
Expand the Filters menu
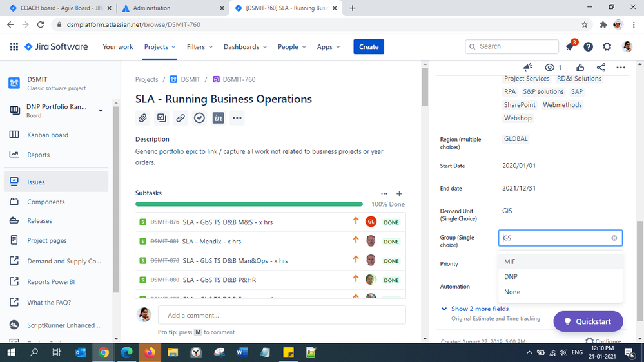pos(200,47)
